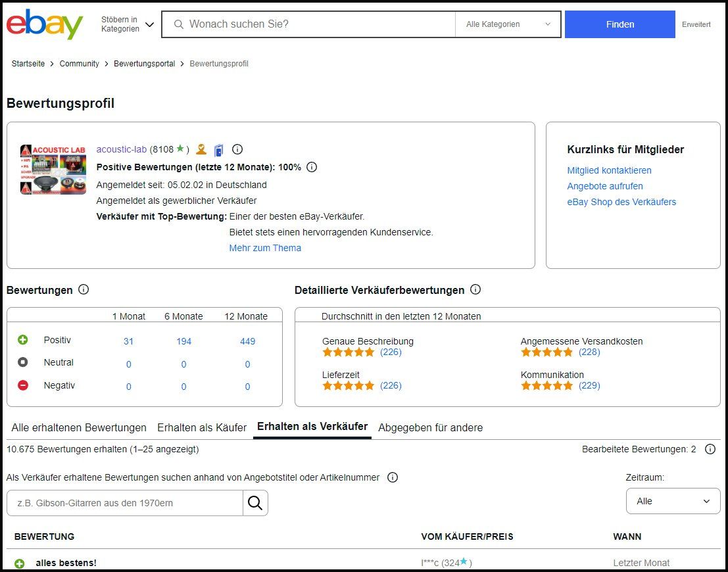This screenshot has width=728, height=572.
Task: Click info icon beside Bewertungen heading
Action: pyautogui.click(x=84, y=290)
